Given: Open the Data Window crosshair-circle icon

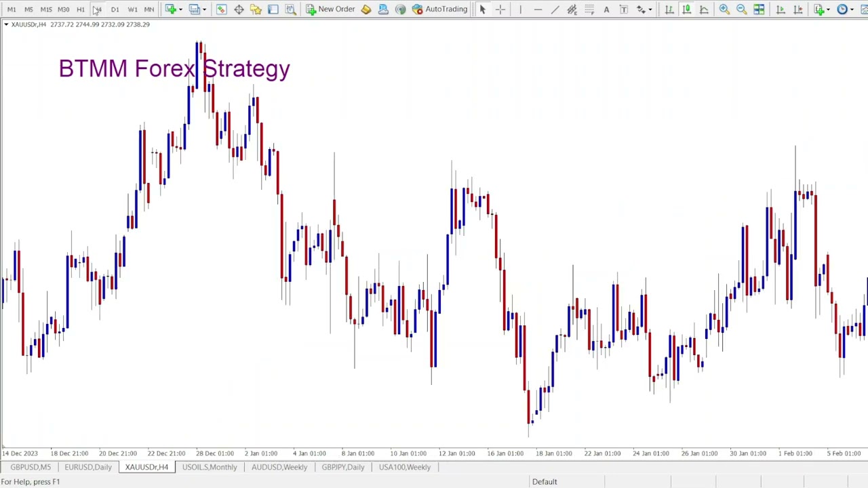Looking at the screenshot, I should 239,9.
